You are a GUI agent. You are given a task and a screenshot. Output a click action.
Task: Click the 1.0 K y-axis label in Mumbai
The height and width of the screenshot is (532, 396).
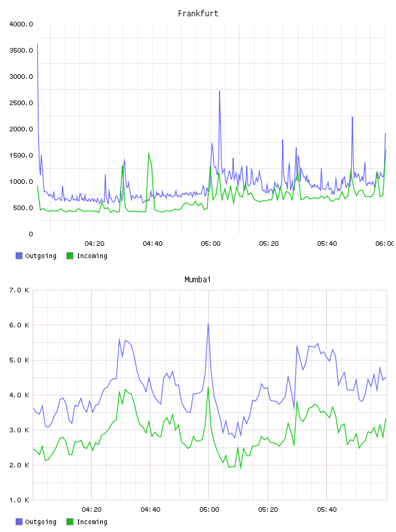(20, 500)
